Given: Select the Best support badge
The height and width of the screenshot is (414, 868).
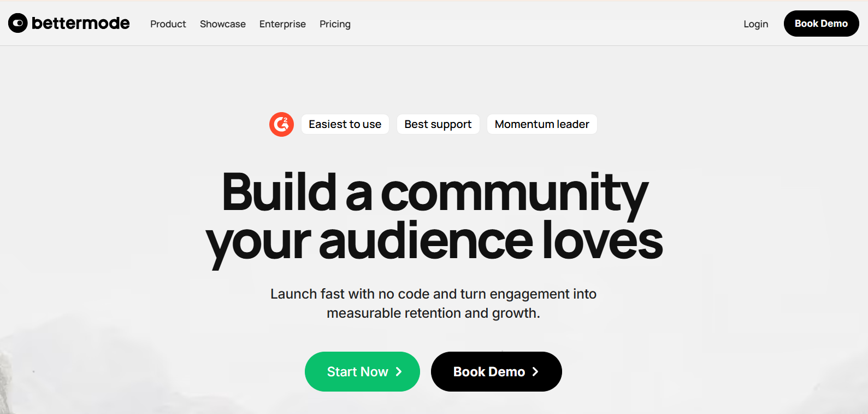Looking at the screenshot, I should [438, 124].
